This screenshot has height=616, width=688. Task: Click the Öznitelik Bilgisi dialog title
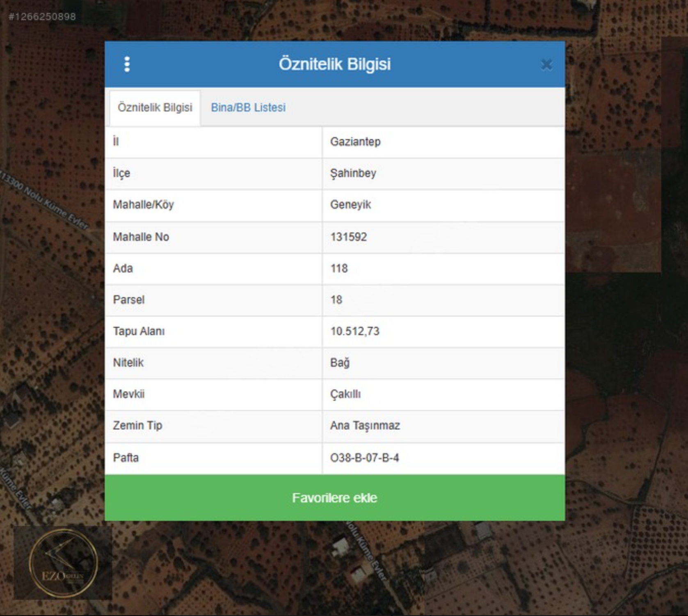point(335,64)
